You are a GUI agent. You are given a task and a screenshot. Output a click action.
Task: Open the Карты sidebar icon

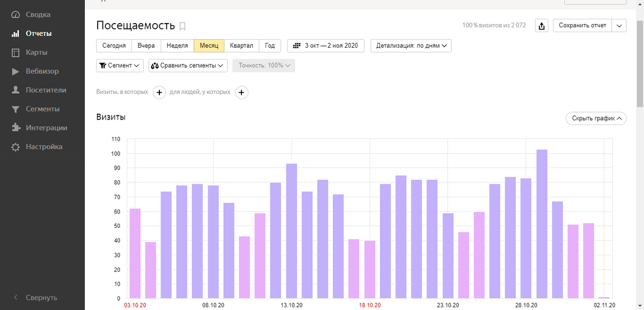click(16, 52)
